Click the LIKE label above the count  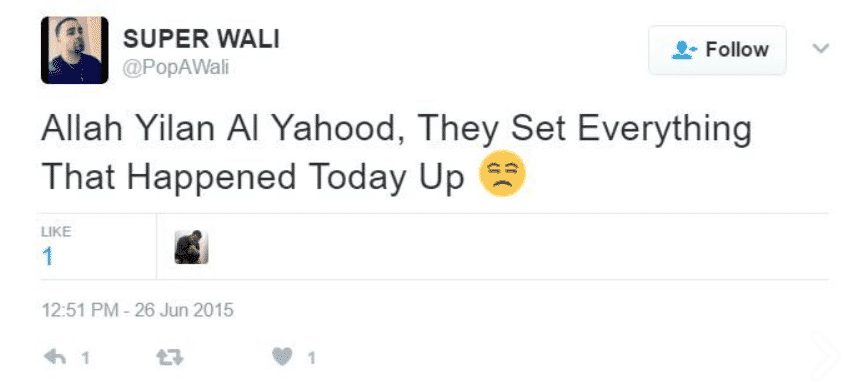[56, 232]
